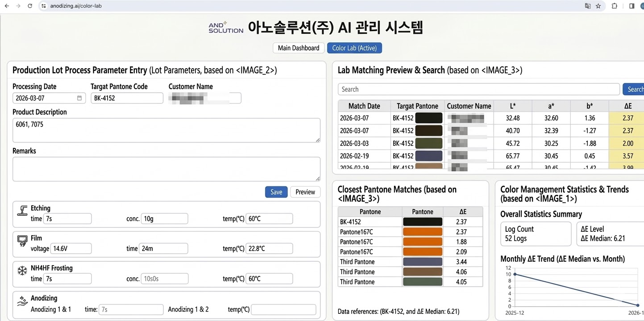Click the 2025-12 data point on the trend chart

coord(515,274)
